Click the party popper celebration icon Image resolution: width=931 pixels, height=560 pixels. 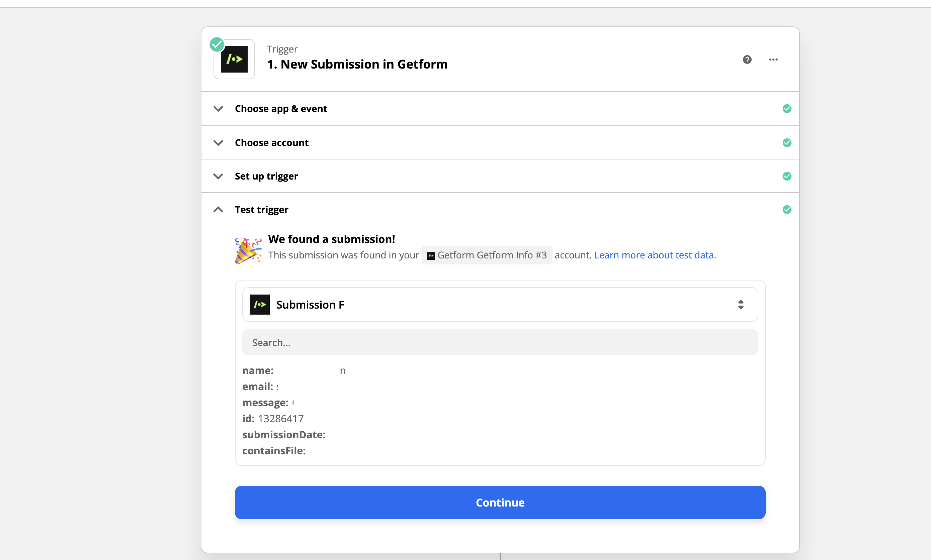coord(248,250)
